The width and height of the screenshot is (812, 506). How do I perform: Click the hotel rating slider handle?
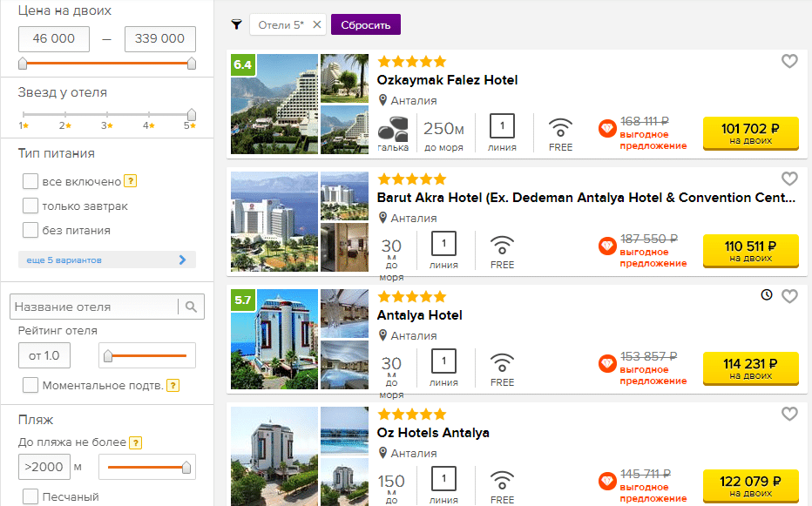coord(108,356)
